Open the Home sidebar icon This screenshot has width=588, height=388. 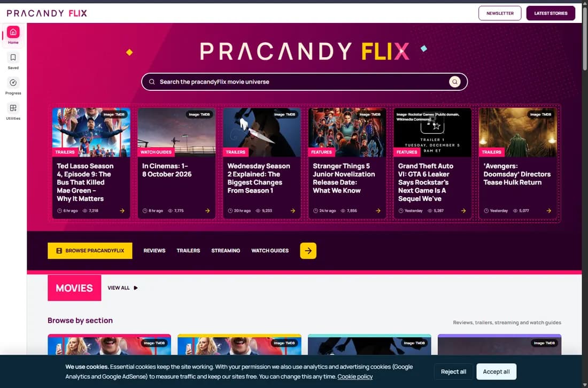click(x=13, y=32)
